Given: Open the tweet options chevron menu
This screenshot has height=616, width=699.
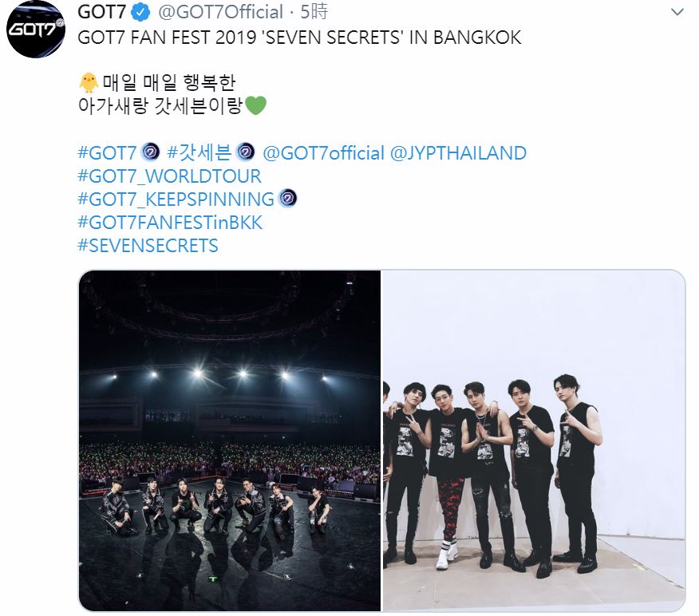Looking at the screenshot, I should (677, 12).
